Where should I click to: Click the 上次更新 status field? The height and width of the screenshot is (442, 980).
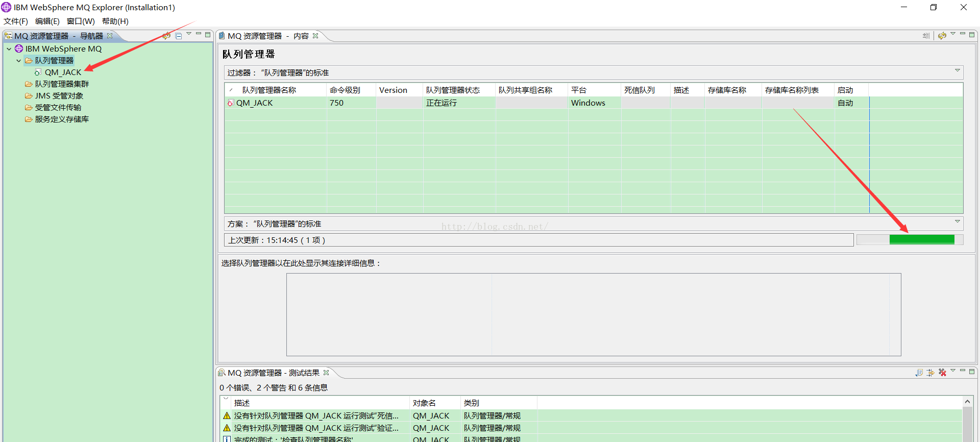539,240
